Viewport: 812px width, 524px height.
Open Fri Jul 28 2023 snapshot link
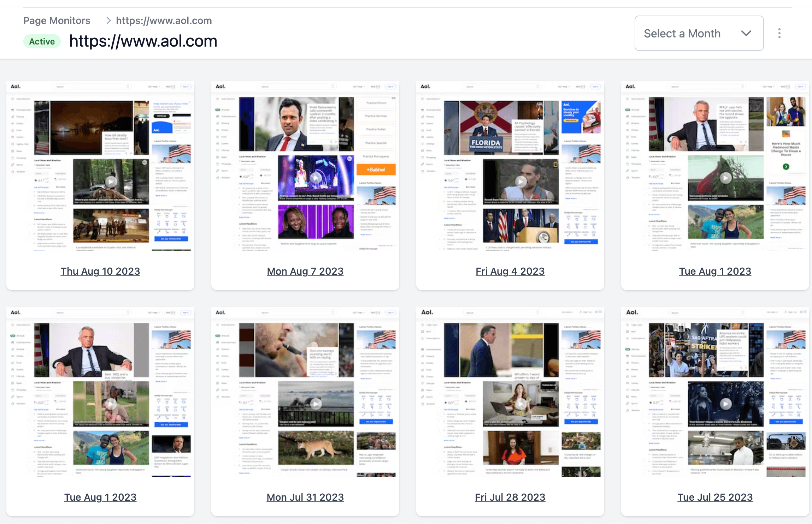point(510,497)
